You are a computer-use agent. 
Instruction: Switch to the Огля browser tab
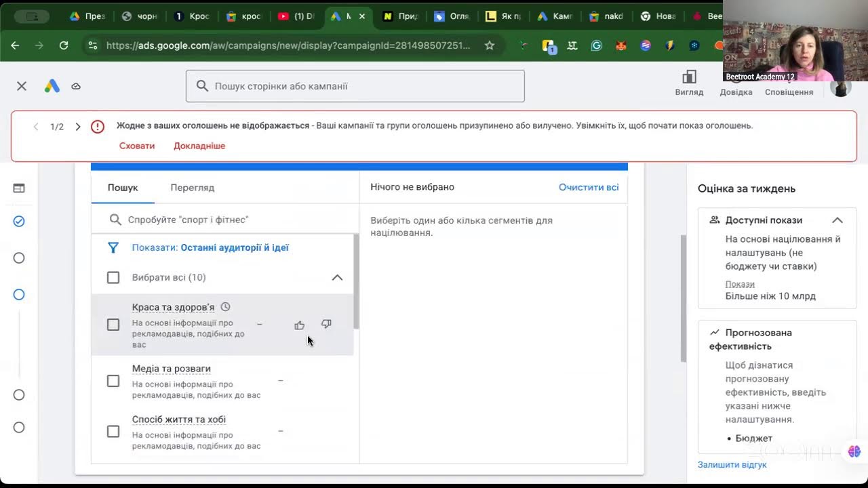coord(452,16)
